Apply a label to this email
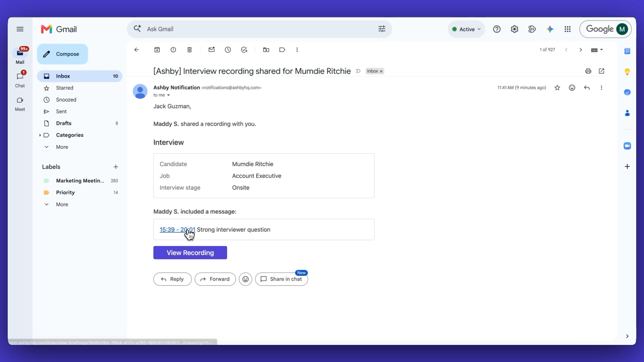Image resolution: width=644 pixels, height=362 pixels. (x=282, y=50)
